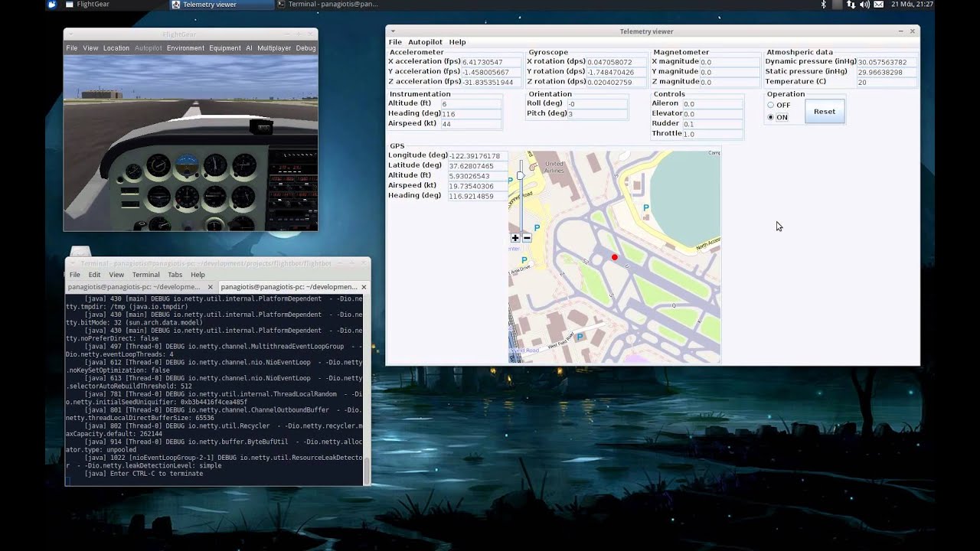Click the Terminal vertical scrollbar

[x=366, y=470]
